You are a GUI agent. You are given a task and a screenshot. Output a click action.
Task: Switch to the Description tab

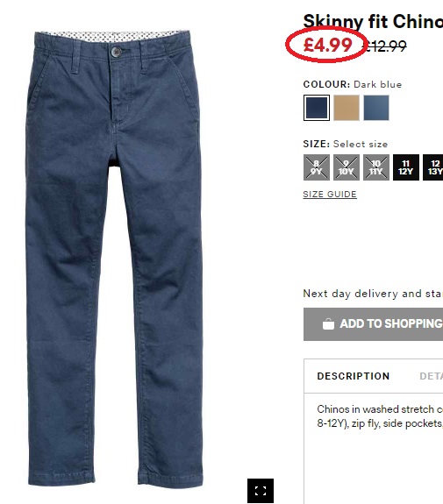click(354, 376)
